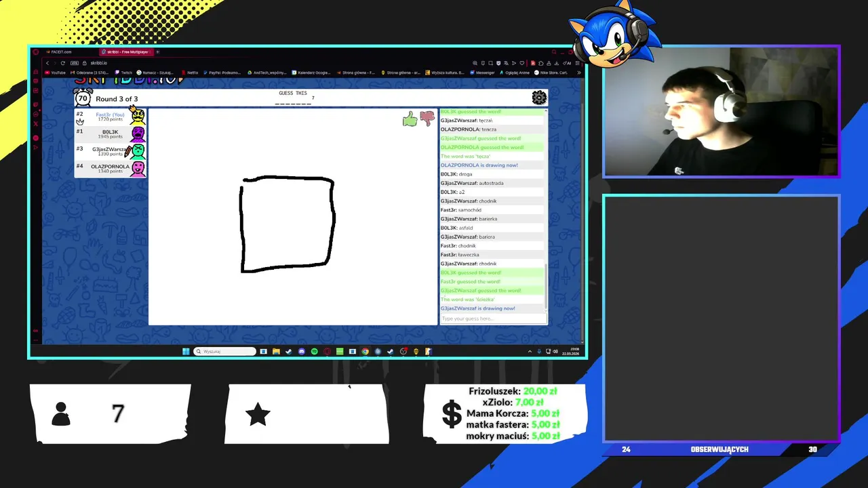Open Spotify from the taskbar
This screenshot has width=868, height=488.
tap(314, 351)
